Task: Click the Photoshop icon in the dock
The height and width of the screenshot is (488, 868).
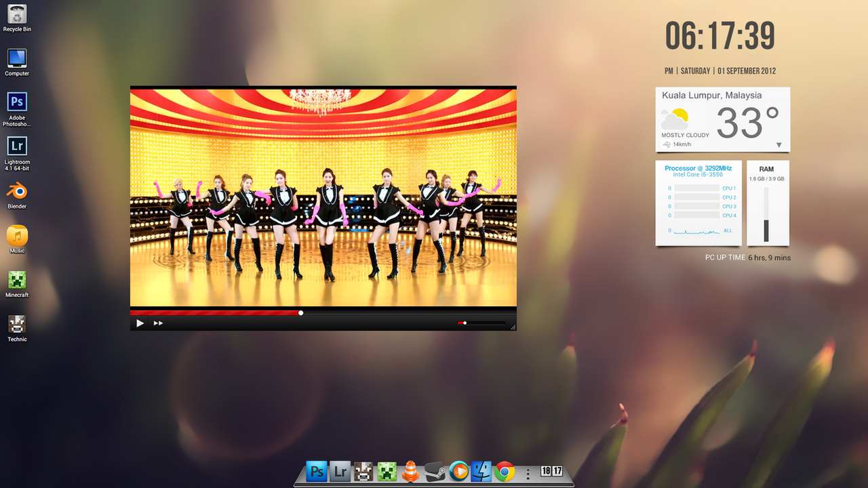Action: pos(317,471)
